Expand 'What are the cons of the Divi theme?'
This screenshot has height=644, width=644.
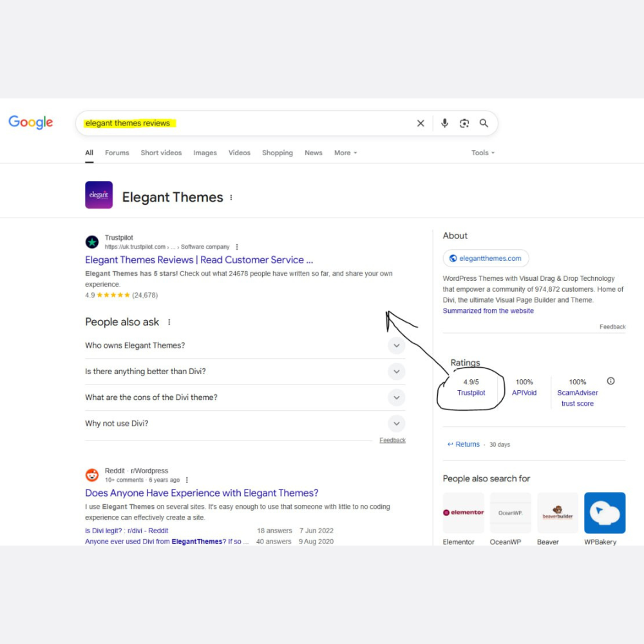click(245, 397)
